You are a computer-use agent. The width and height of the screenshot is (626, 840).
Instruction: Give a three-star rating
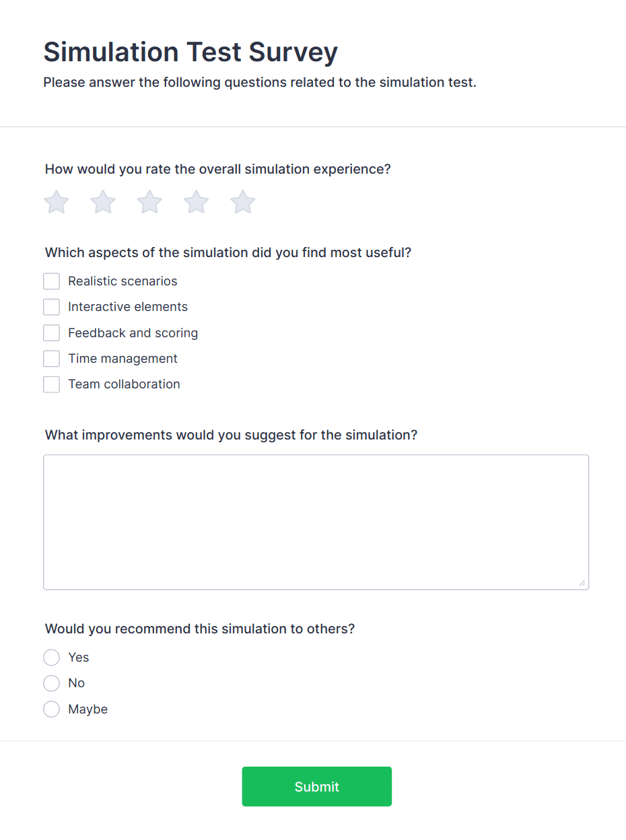[x=149, y=202]
